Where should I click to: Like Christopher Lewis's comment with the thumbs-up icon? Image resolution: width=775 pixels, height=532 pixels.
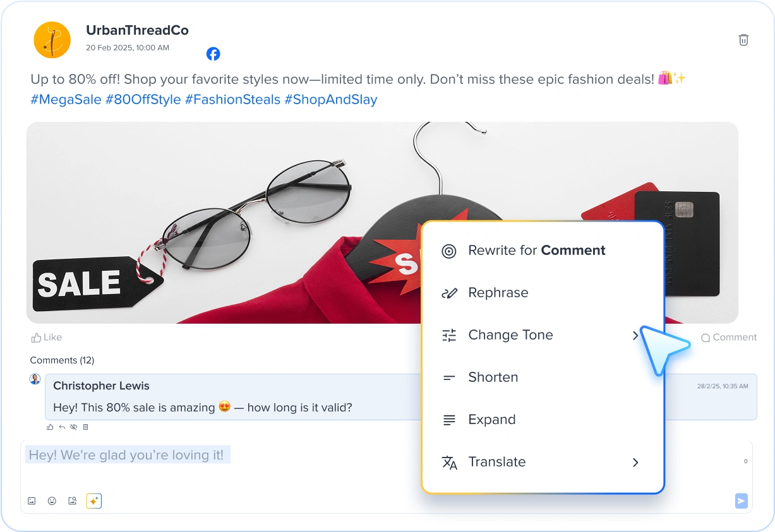(x=51, y=427)
